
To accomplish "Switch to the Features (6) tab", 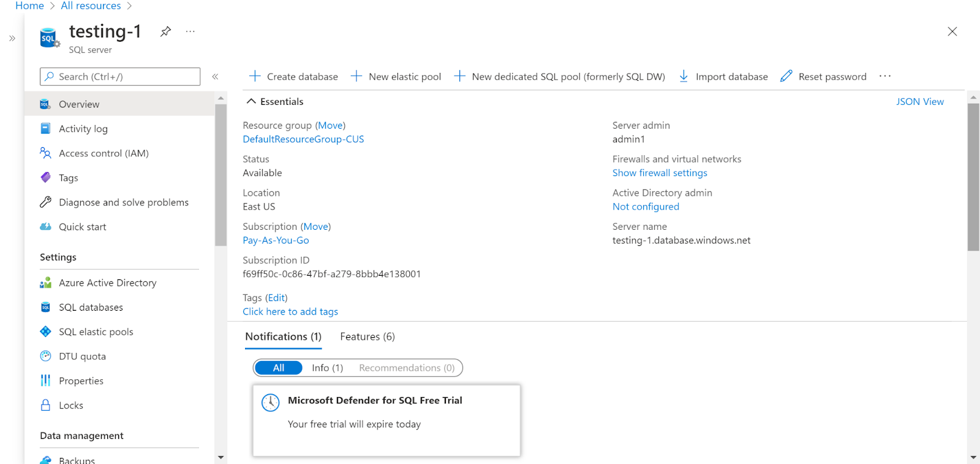I will click(367, 337).
